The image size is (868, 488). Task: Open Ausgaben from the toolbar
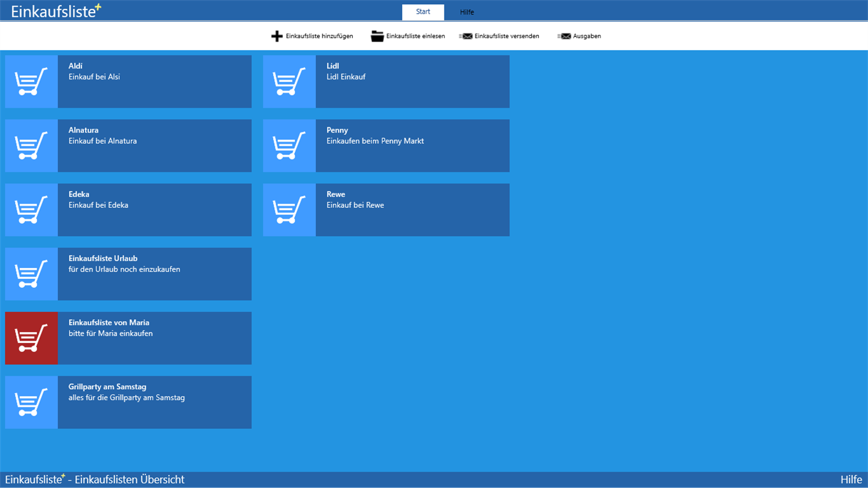point(587,36)
